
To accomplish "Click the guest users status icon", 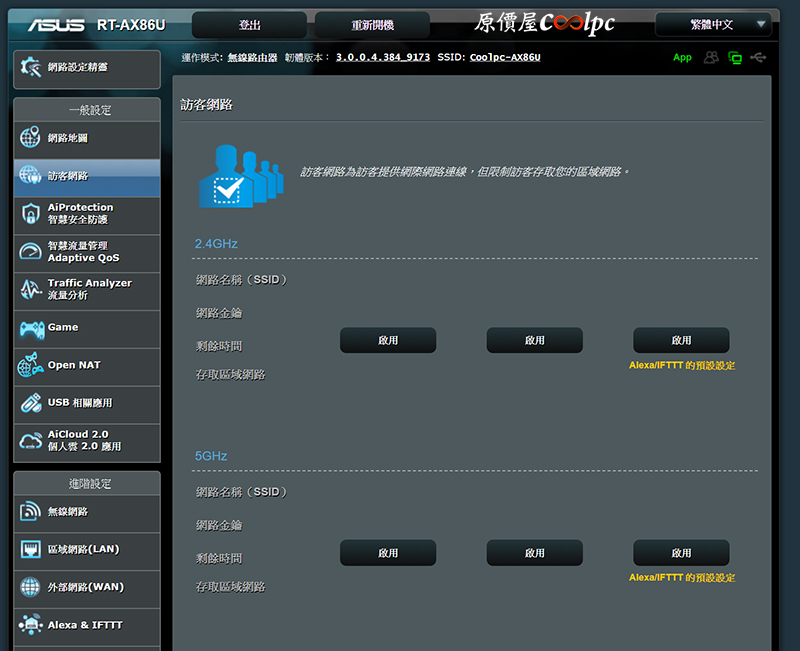I will tap(711, 57).
